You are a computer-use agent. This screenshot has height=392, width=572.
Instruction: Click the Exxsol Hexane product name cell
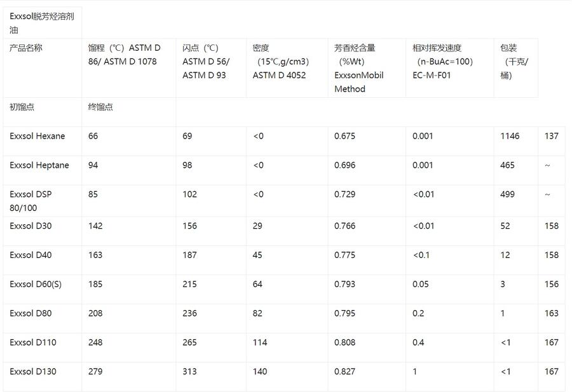(37, 136)
